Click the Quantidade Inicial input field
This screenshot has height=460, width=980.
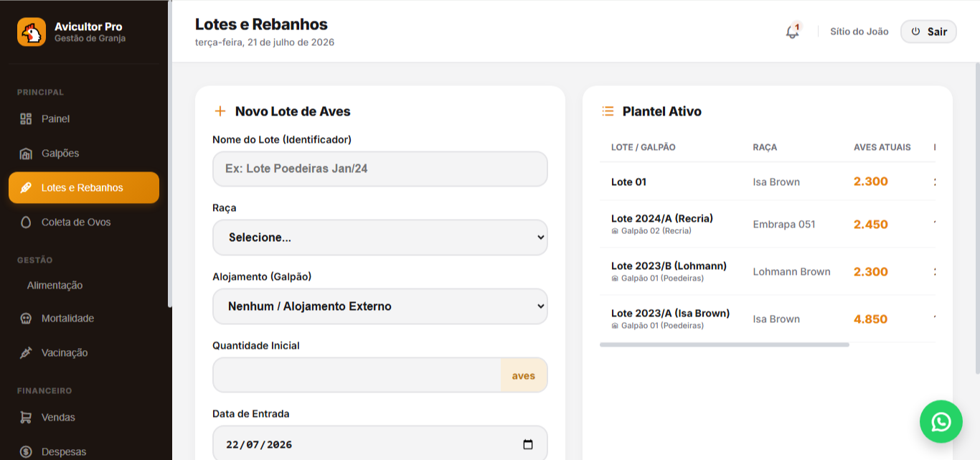[x=357, y=375]
